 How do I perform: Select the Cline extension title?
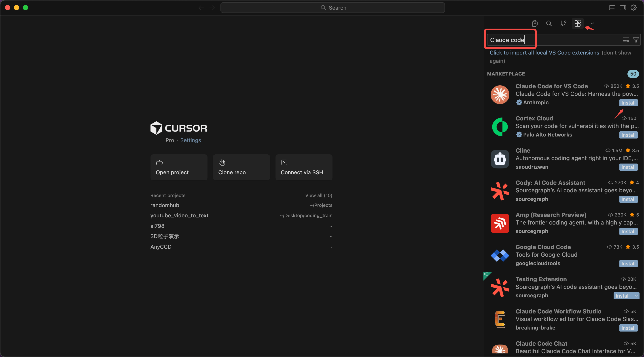tap(523, 151)
